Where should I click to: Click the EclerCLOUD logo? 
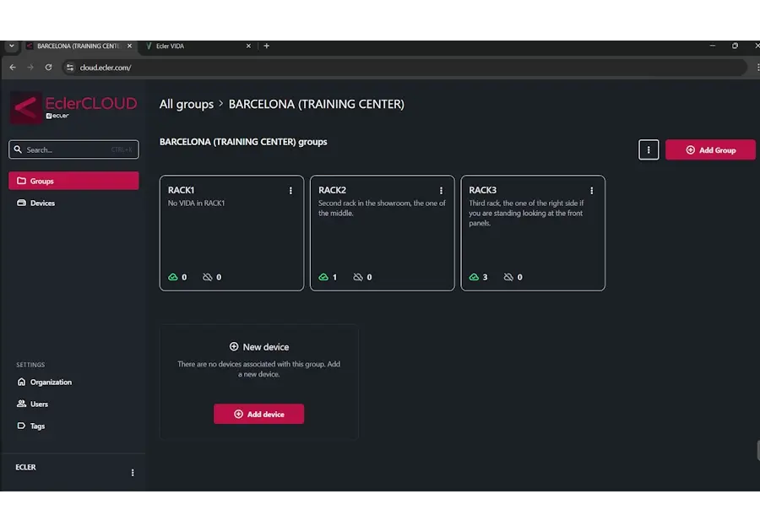tap(73, 107)
